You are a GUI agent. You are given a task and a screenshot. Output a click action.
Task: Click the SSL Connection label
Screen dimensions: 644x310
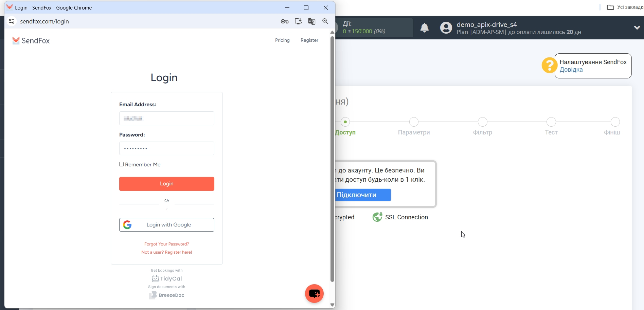pyautogui.click(x=407, y=217)
